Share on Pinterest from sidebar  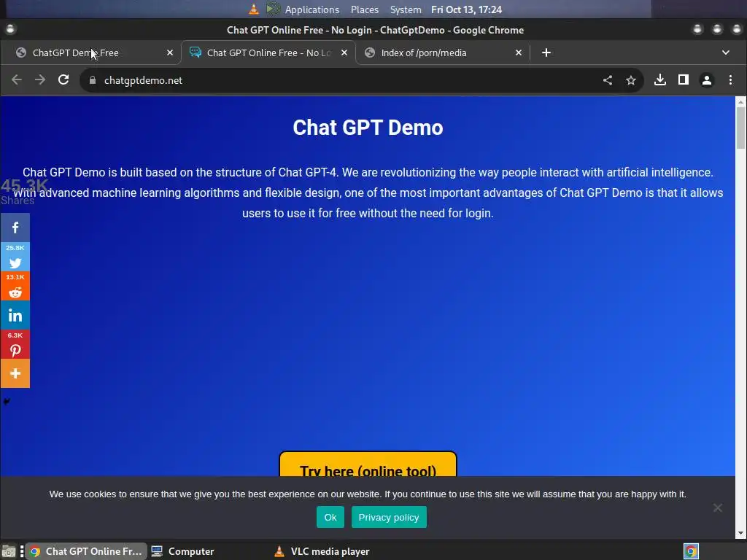(x=15, y=344)
